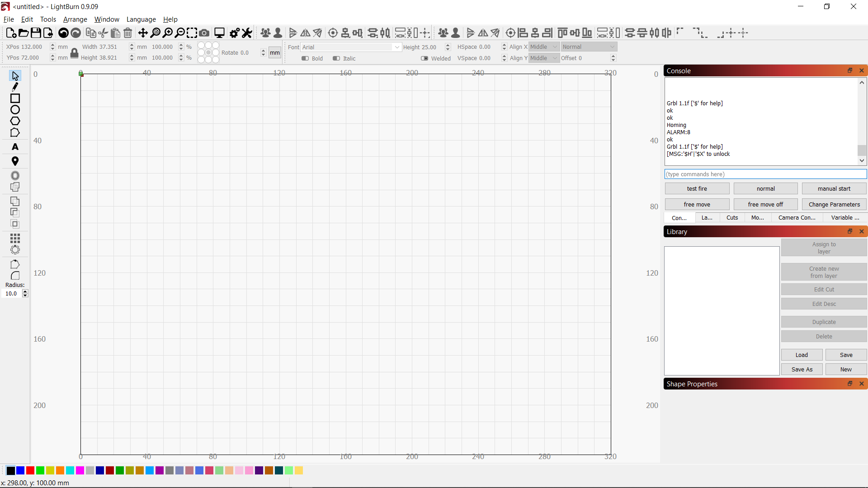Select the Edit Nodes pencil tool
Screen dimensions: 868x488
click(x=15, y=87)
